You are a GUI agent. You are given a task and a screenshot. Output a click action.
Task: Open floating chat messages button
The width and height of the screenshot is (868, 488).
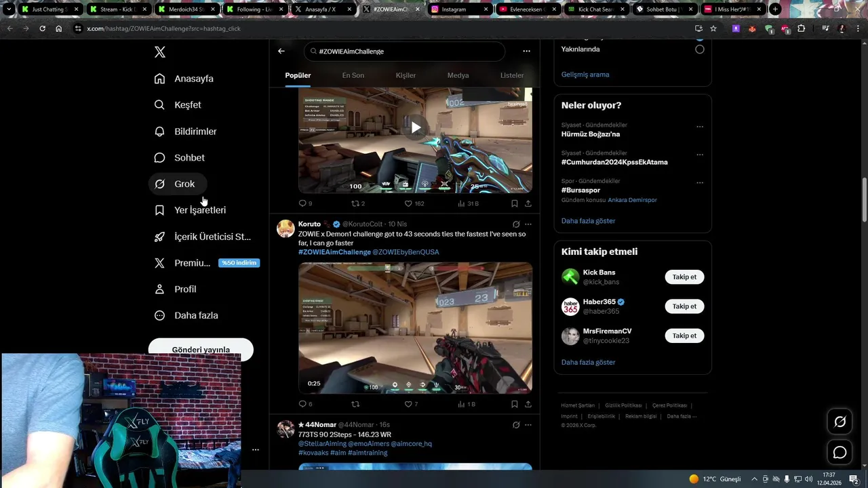pyautogui.click(x=840, y=452)
